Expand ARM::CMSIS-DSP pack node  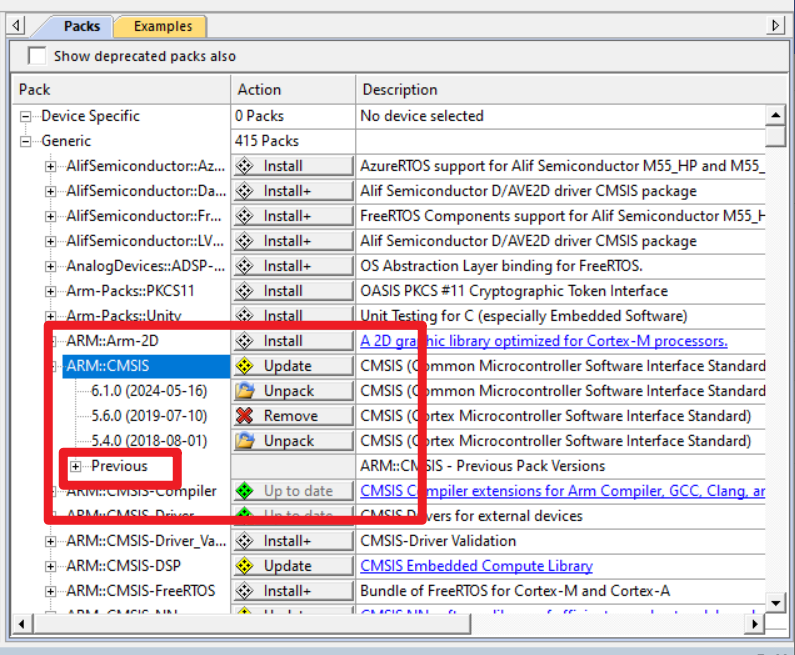pyautogui.click(x=50, y=566)
